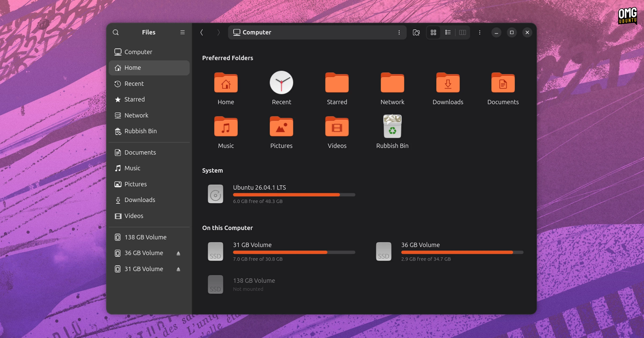Switch to column view

tap(463, 32)
